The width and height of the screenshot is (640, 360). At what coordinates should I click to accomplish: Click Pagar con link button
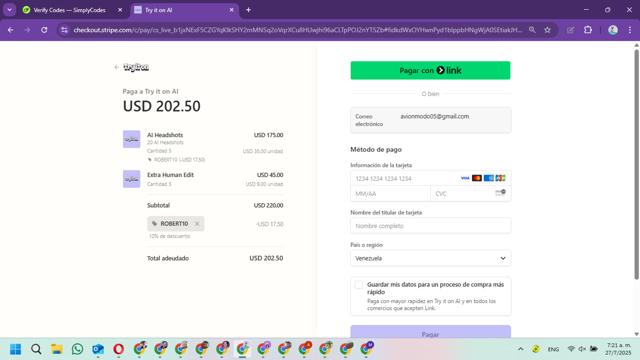[430, 70]
